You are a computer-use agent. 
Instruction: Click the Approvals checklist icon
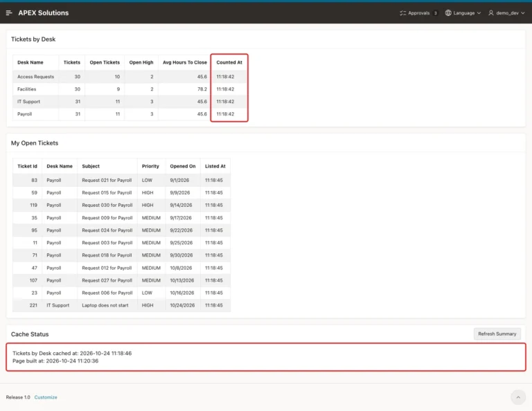coord(402,13)
